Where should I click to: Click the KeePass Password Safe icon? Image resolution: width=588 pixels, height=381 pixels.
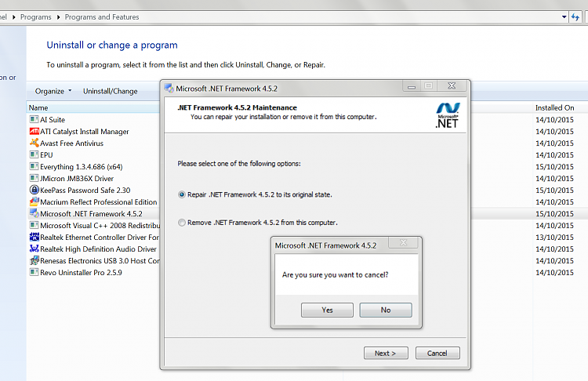coord(34,190)
